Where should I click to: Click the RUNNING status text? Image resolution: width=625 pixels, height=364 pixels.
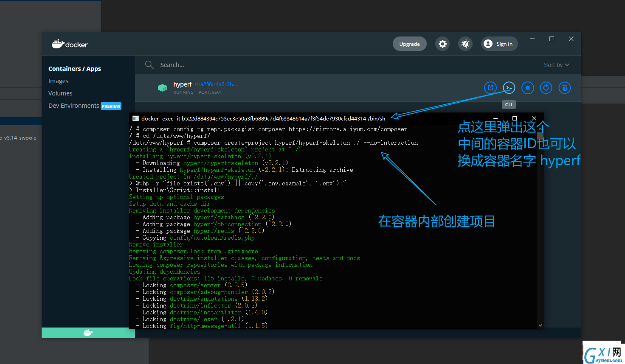pyautogui.click(x=183, y=92)
